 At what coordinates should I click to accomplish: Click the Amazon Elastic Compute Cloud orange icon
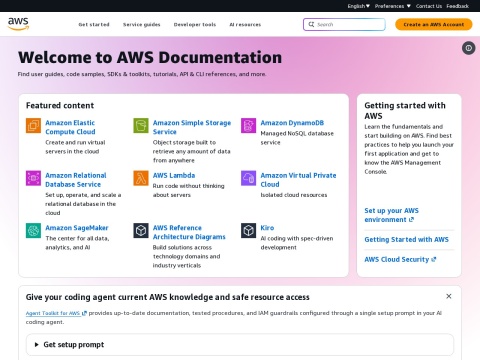[x=33, y=125]
